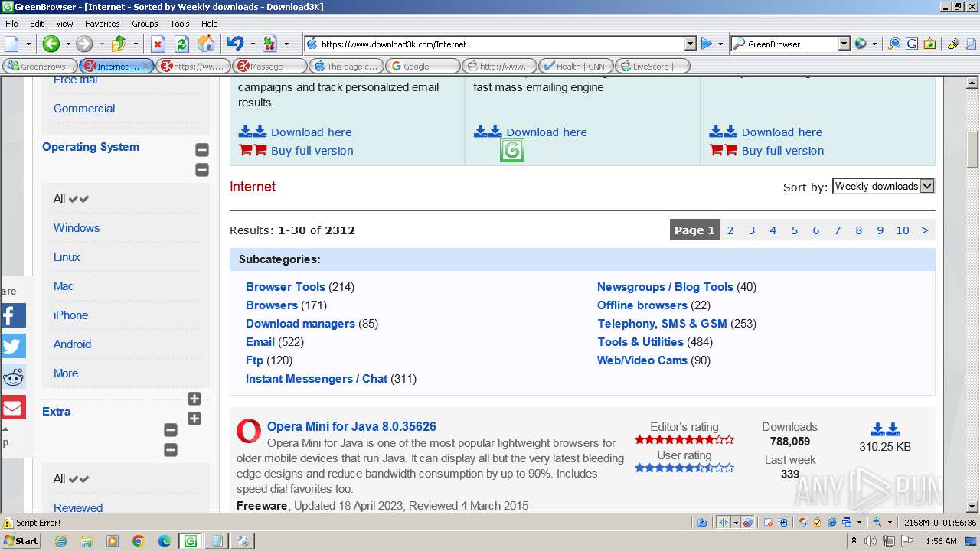Viewport: 980px width, 551px height.
Task: Click the volume speaker tray icon
Action: [871, 541]
